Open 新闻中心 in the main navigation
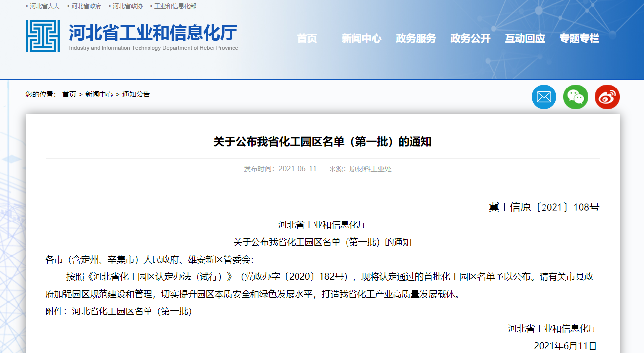The width and height of the screenshot is (644, 353). 361,38
